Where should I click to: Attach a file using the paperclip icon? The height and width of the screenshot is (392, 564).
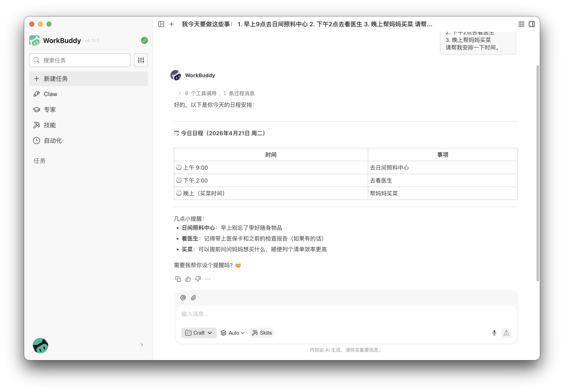pos(194,298)
